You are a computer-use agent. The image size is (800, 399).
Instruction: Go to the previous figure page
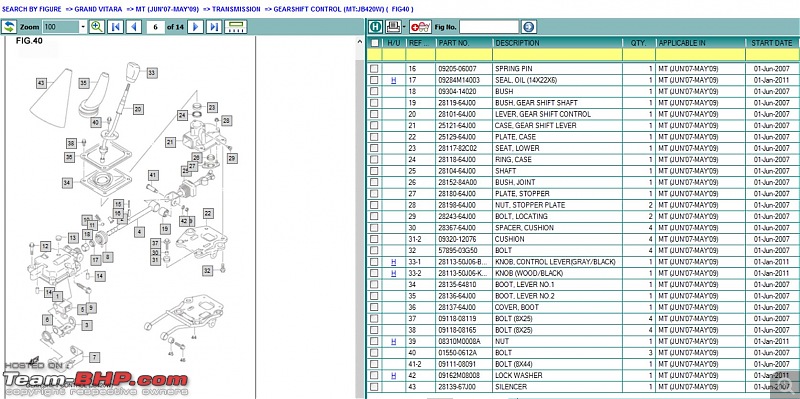pos(134,27)
